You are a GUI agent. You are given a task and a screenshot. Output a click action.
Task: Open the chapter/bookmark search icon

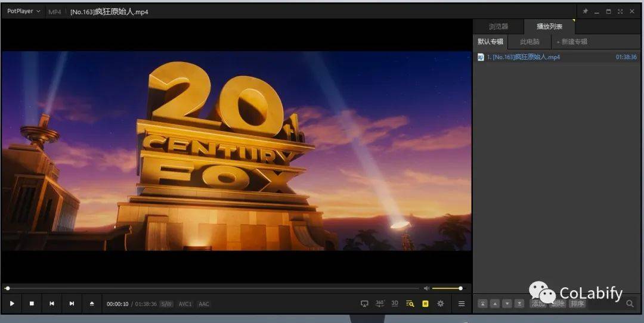point(410,303)
